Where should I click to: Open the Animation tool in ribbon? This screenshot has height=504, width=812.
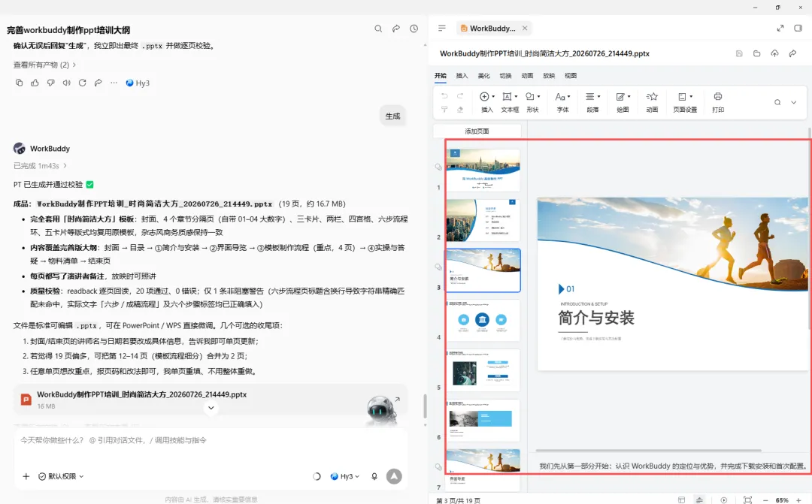pyautogui.click(x=652, y=102)
